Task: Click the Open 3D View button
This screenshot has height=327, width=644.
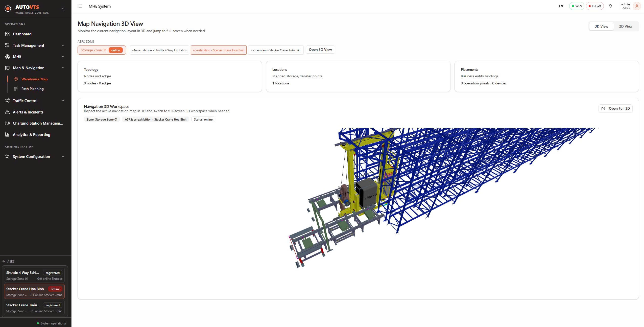Action: click(320, 50)
